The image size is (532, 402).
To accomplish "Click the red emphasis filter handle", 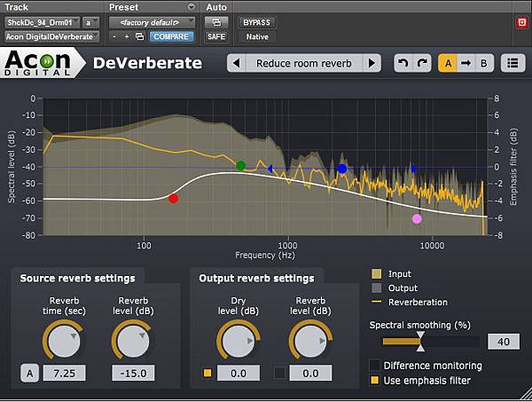I will click(174, 198).
